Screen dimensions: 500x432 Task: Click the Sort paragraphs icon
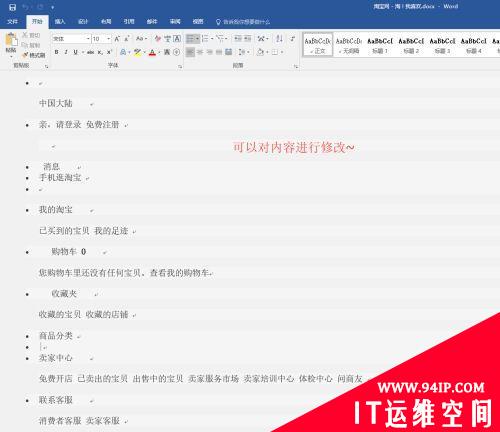[279, 39]
